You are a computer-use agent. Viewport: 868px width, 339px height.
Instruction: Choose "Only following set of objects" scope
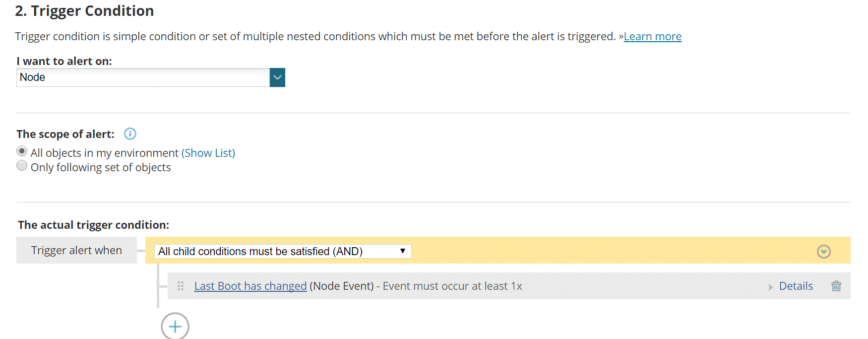point(22,166)
